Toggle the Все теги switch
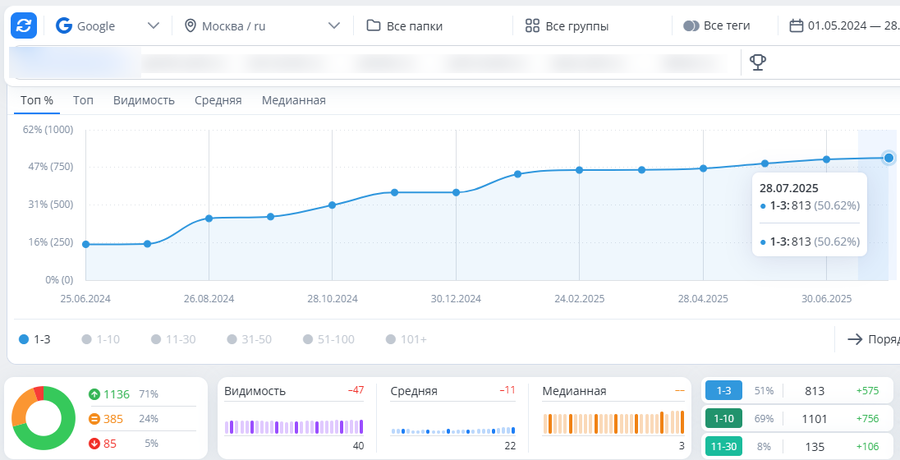 coord(691,26)
